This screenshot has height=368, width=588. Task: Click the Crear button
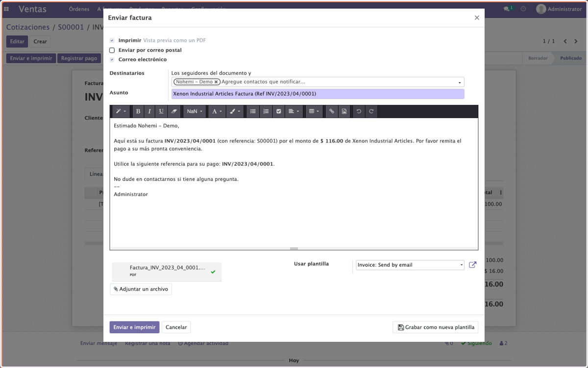tap(40, 42)
